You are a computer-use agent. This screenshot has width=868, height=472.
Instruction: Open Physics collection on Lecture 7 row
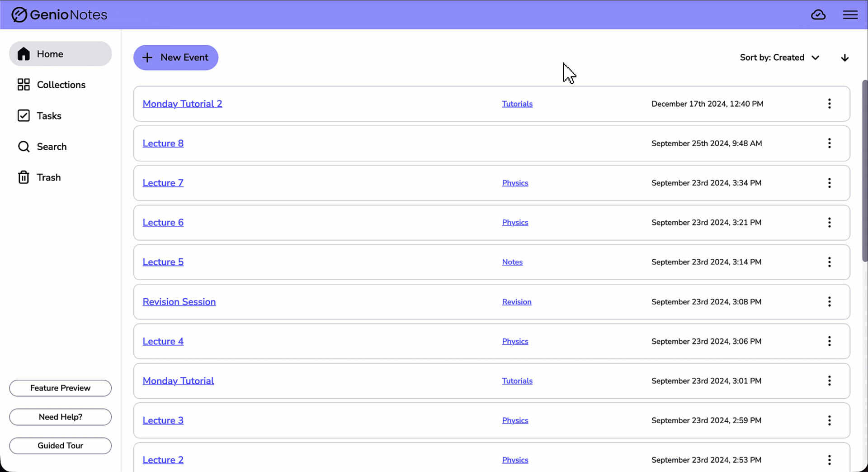(x=515, y=183)
